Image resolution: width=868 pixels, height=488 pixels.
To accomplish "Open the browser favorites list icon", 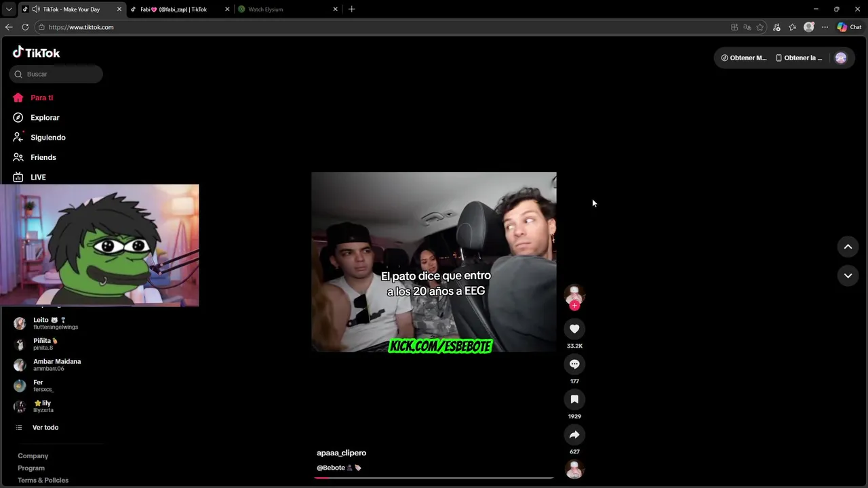I will point(793,27).
